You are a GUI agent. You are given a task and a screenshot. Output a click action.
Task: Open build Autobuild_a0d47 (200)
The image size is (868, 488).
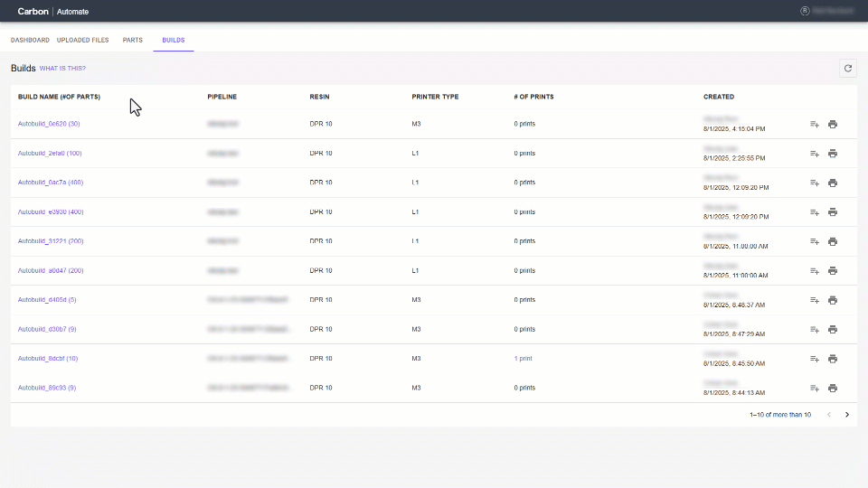click(51, 270)
